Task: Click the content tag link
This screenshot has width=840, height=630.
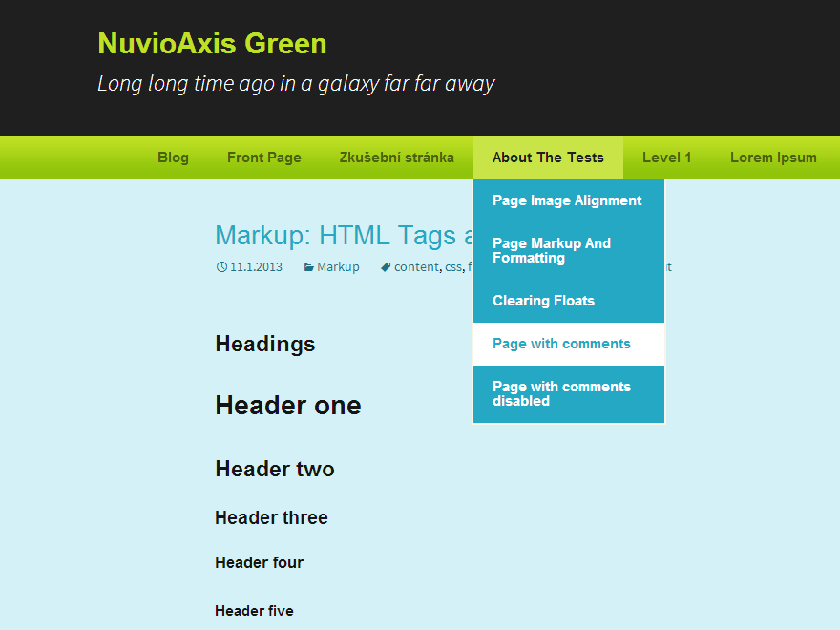Action: point(416,267)
